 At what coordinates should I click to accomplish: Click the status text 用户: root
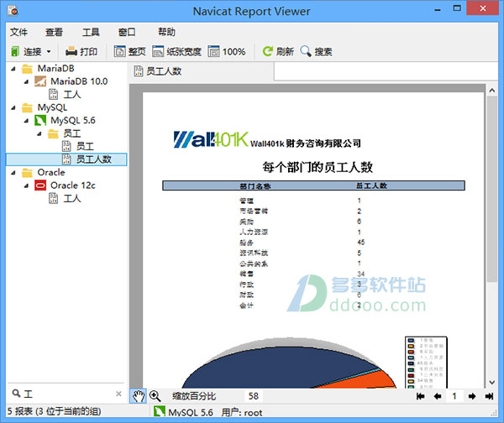242,412
